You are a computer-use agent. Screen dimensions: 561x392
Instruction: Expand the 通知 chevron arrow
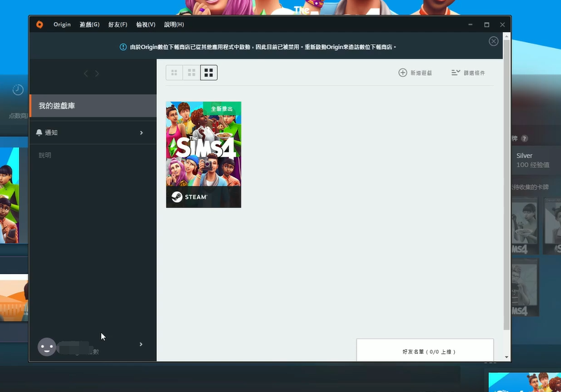pos(141,132)
